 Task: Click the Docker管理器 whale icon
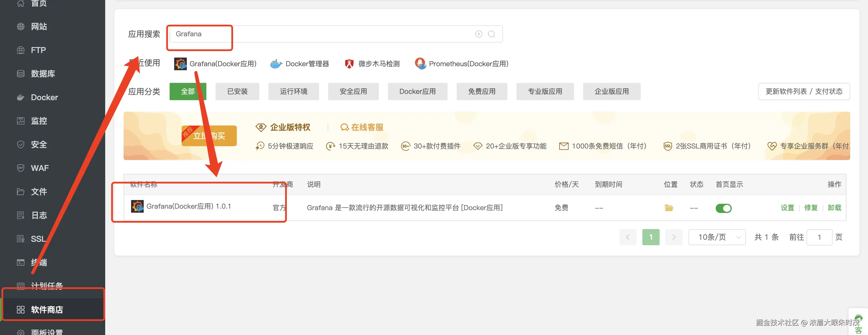[276, 64]
